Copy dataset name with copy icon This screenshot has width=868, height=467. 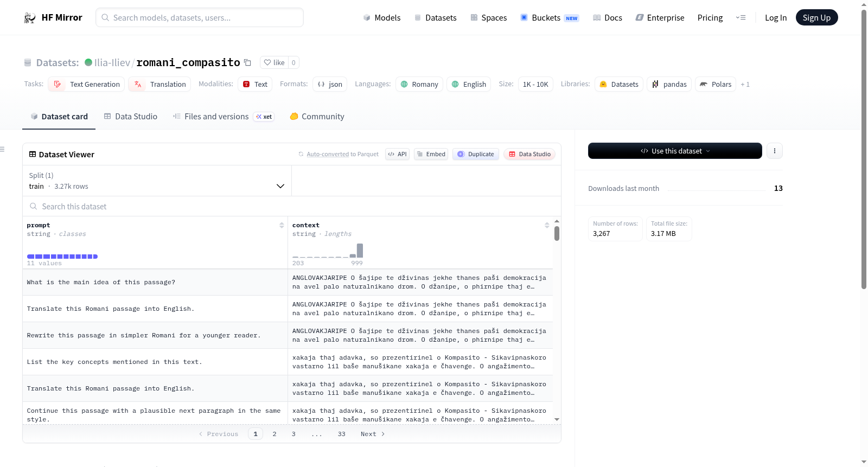[x=247, y=62]
